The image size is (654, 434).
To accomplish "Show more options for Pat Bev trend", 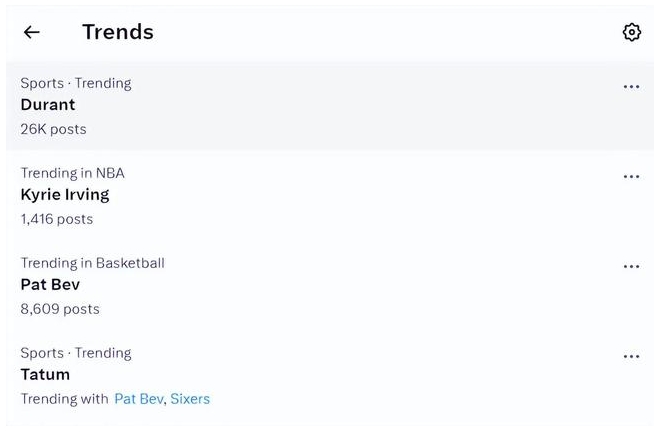I will [x=631, y=267].
